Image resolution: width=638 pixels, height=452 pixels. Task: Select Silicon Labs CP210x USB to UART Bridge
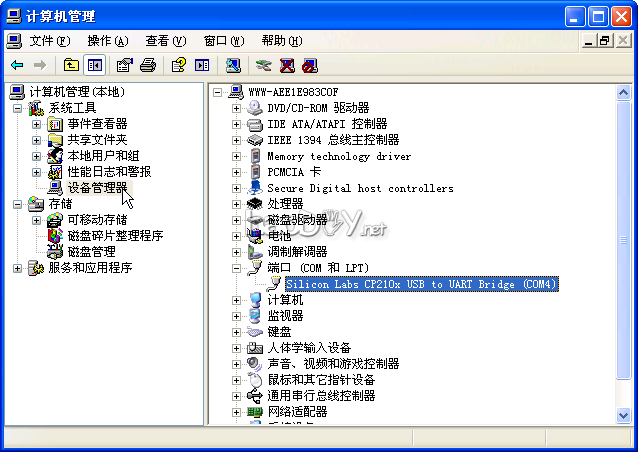(420, 284)
